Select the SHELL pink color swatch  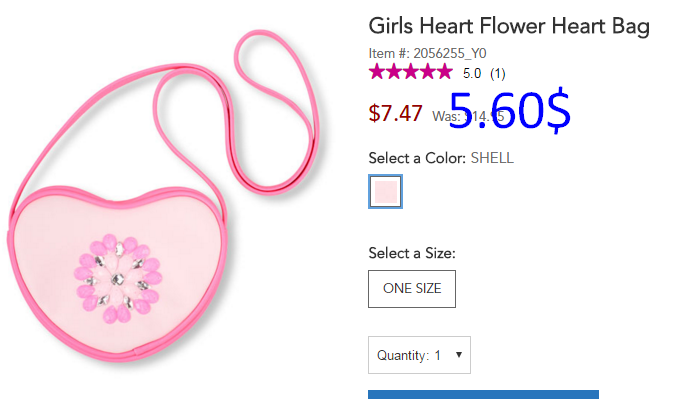385,191
